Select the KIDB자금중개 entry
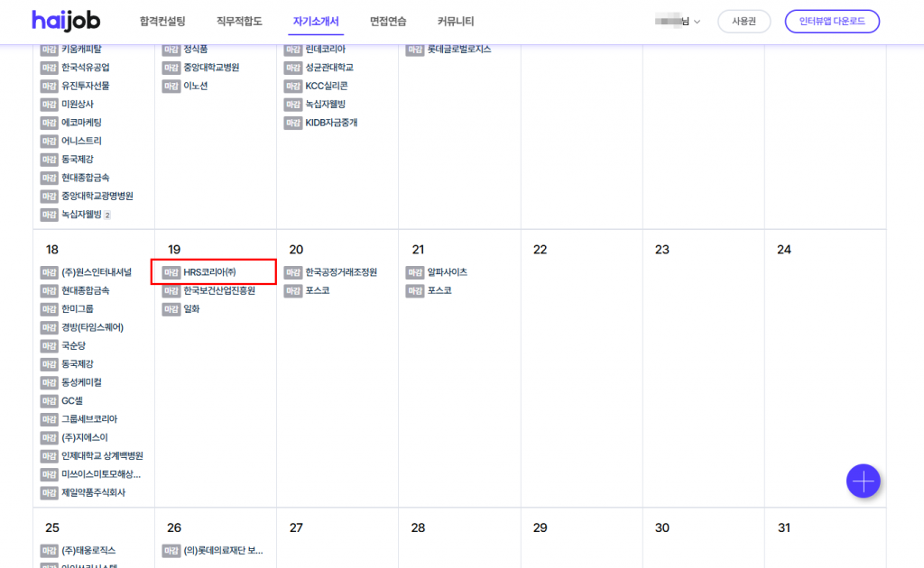This screenshot has height=568, width=924. pyautogui.click(x=331, y=123)
